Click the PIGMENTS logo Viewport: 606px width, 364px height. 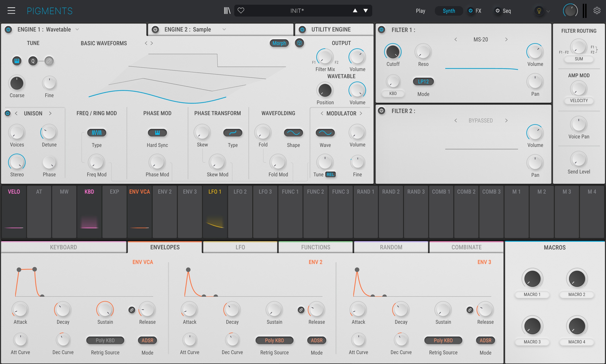point(49,11)
